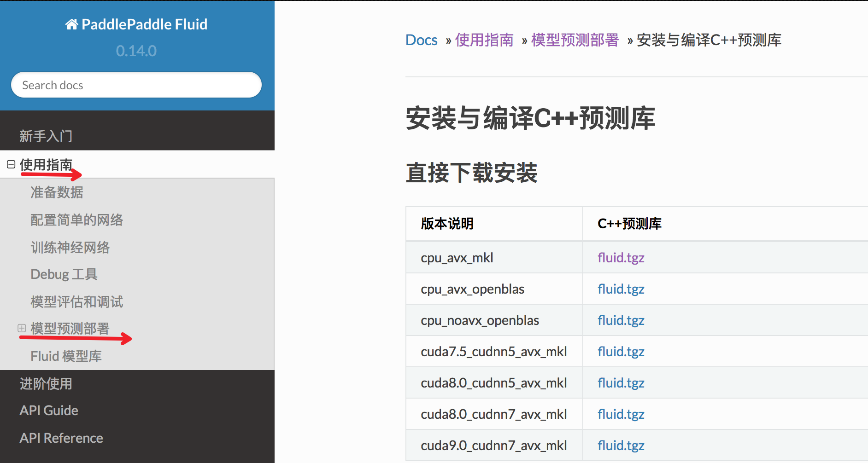Download fluid.tgz for cuda7.5_cudnn5_avx_mkl
The width and height of the screenshot is (868, 463).
point(621,352)
